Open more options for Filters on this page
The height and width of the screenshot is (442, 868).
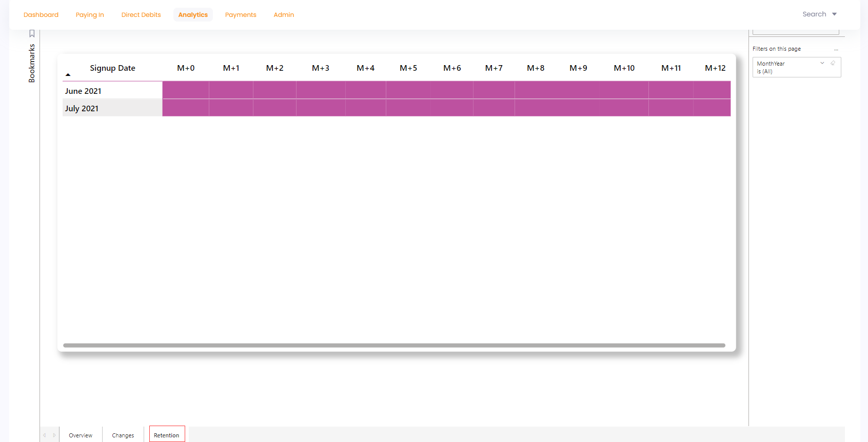point(836,49)
